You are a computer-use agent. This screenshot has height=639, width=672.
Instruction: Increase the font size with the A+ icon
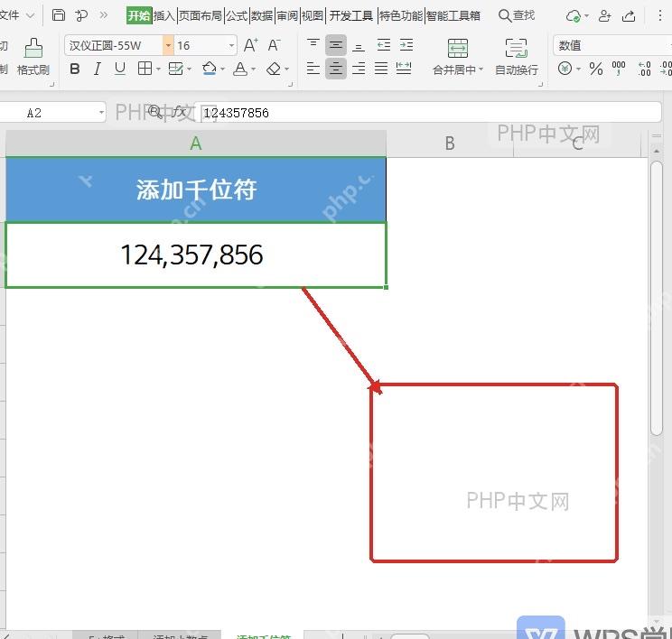point(251,45)
